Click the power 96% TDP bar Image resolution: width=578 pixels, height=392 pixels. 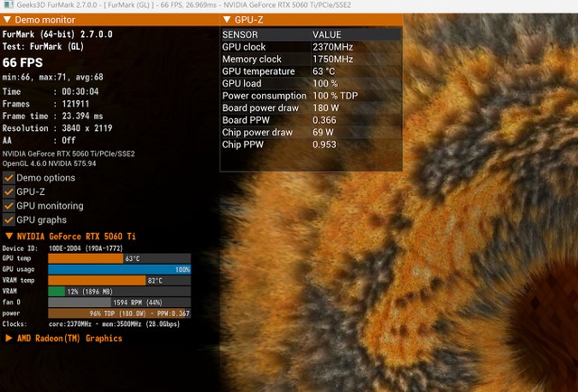click(119, 313)
